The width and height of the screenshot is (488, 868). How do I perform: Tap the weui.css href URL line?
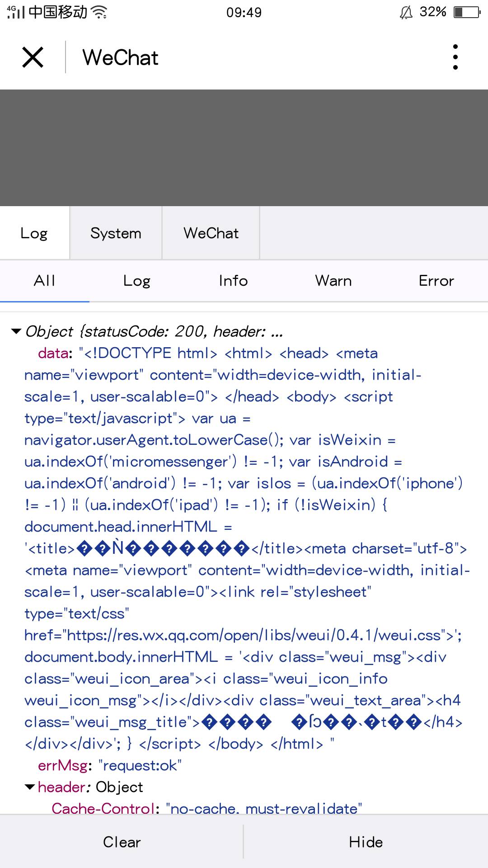coord(243,635)
